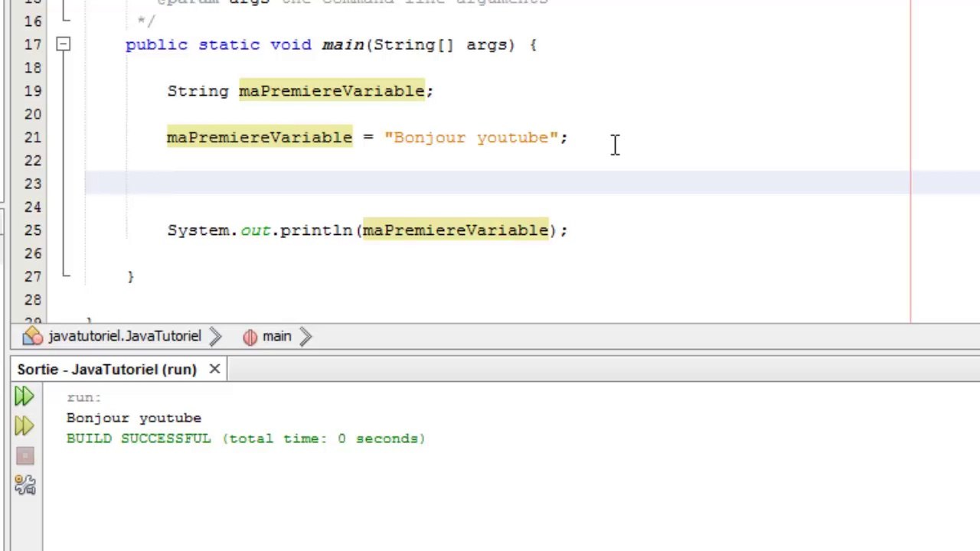Click the run: line in output
The image size is (980, 551).
(x=83, y=397)
